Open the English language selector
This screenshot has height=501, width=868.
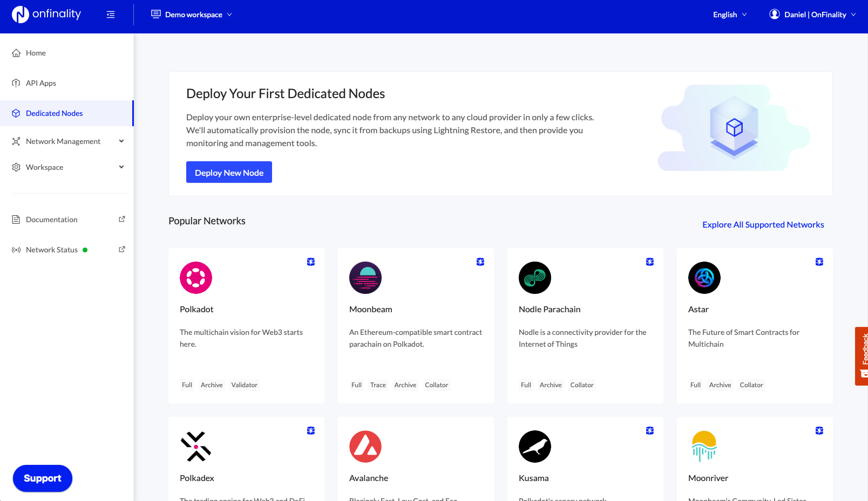click(x=729, y=15)
